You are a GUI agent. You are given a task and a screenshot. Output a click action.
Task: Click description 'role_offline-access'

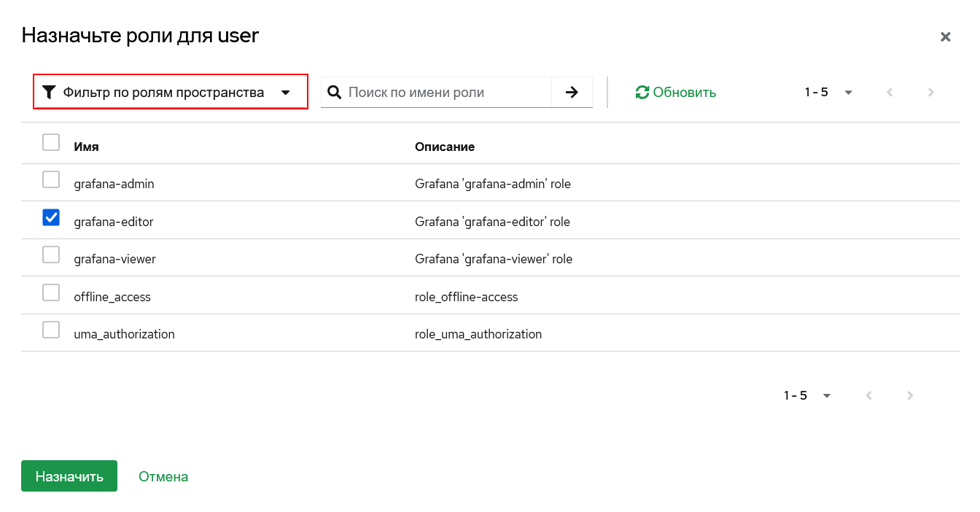click(x=466, y=297)
